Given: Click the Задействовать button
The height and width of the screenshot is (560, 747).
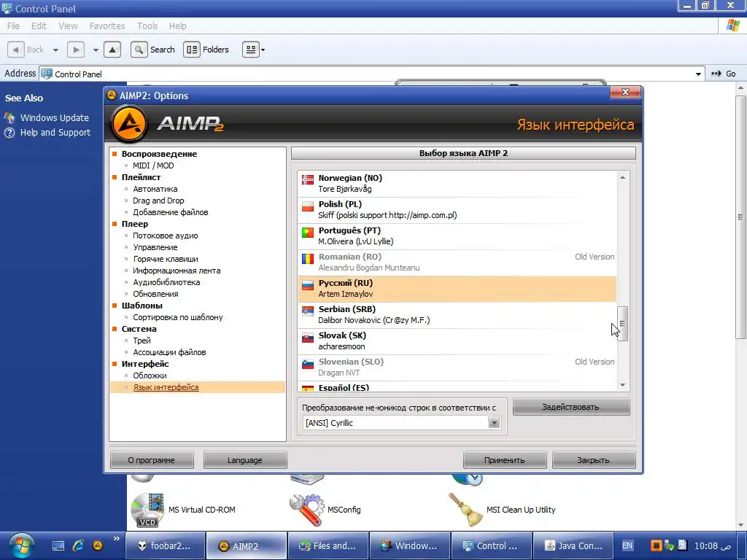Looking at the screenshot, I should pos(570,407).
